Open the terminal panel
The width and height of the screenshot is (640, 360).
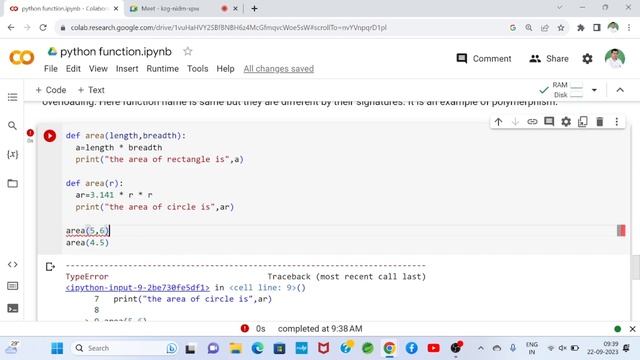[x=13, y=308]
